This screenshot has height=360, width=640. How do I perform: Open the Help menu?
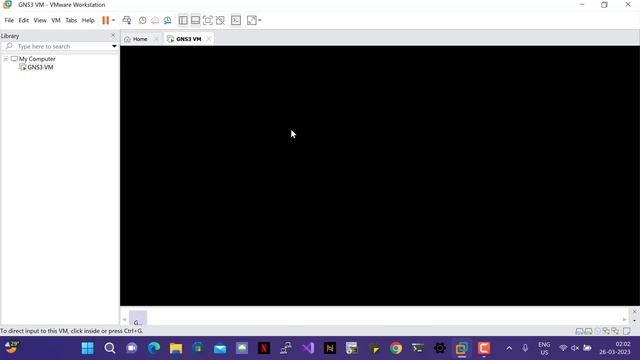(88, 20)
